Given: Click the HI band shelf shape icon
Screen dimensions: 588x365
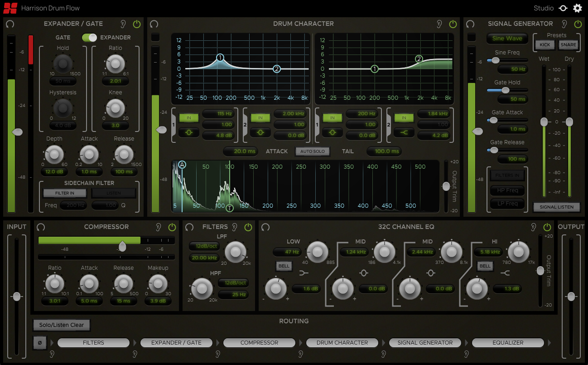Looking at the screenshot, I should click(506, 273).
